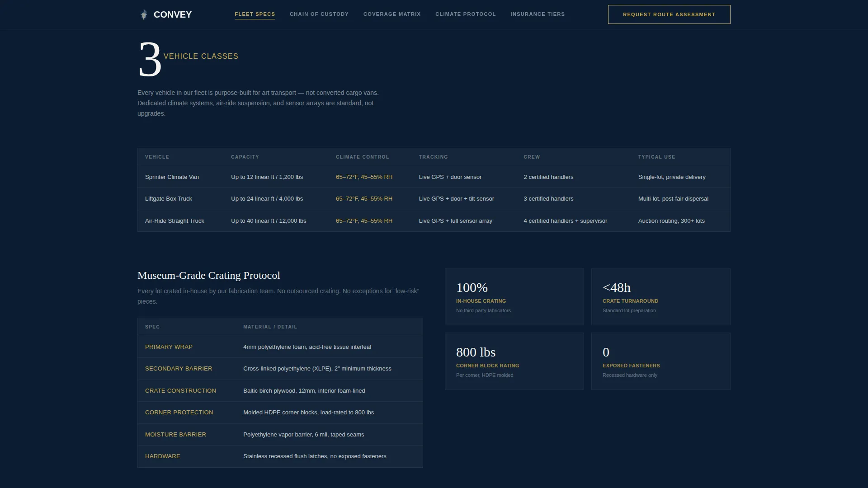Click the Material / Detail column header

pyautogui.click(x=270, y=327)
